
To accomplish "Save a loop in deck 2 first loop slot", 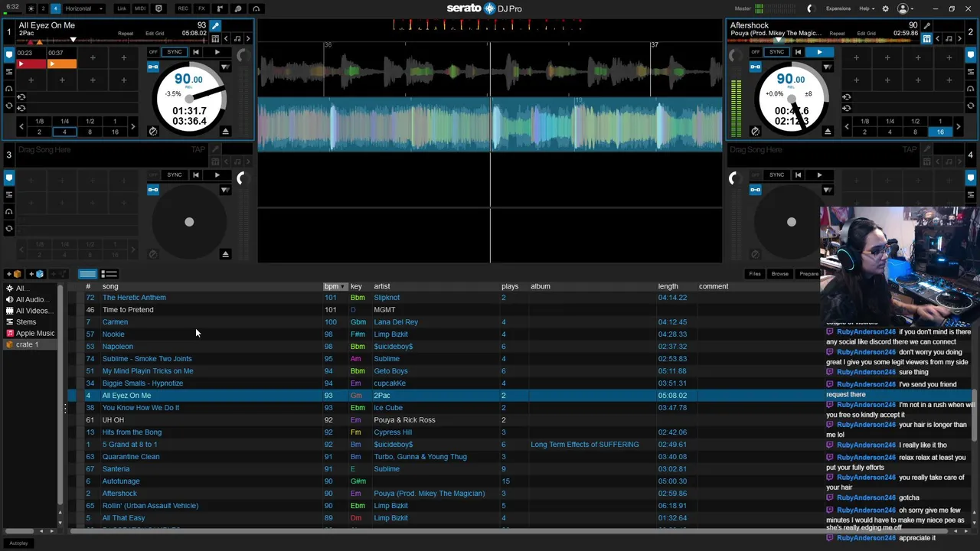I will (846, 97).
